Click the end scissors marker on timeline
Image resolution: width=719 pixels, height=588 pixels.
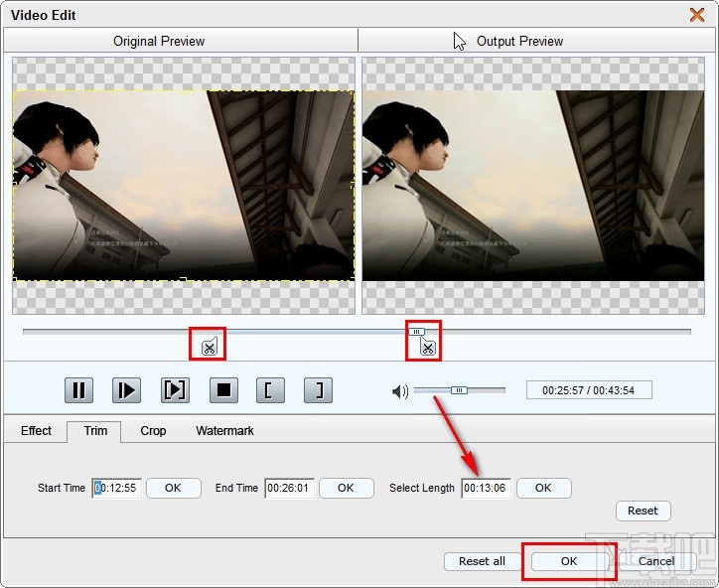point(428,348)
